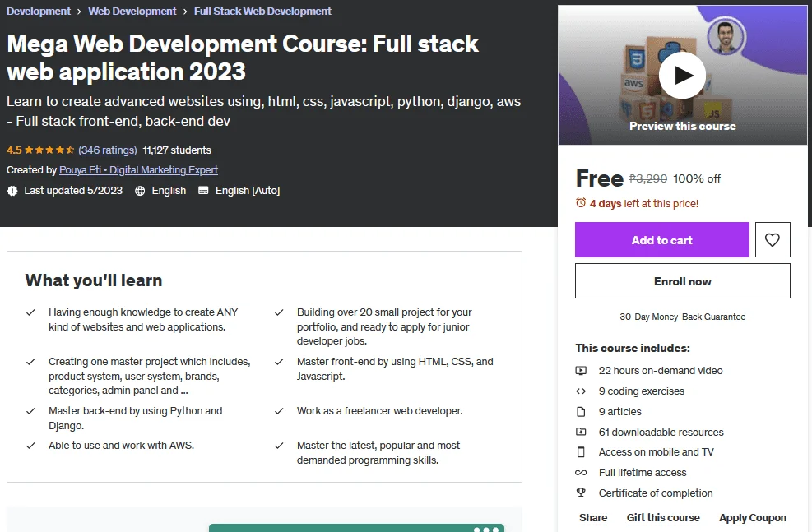Open instructor Pouya Eti profile link
Screen dimensions: 812x532
pos(138,169)
